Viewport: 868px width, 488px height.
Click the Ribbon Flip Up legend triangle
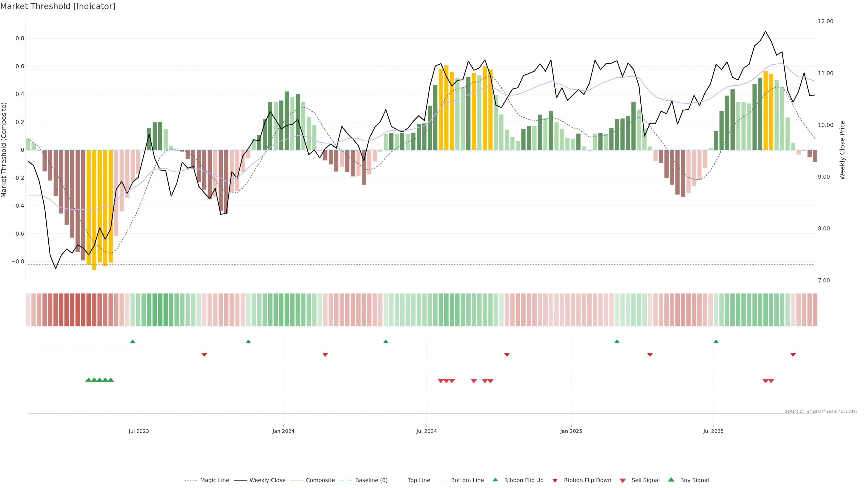[x=495, y=480]
